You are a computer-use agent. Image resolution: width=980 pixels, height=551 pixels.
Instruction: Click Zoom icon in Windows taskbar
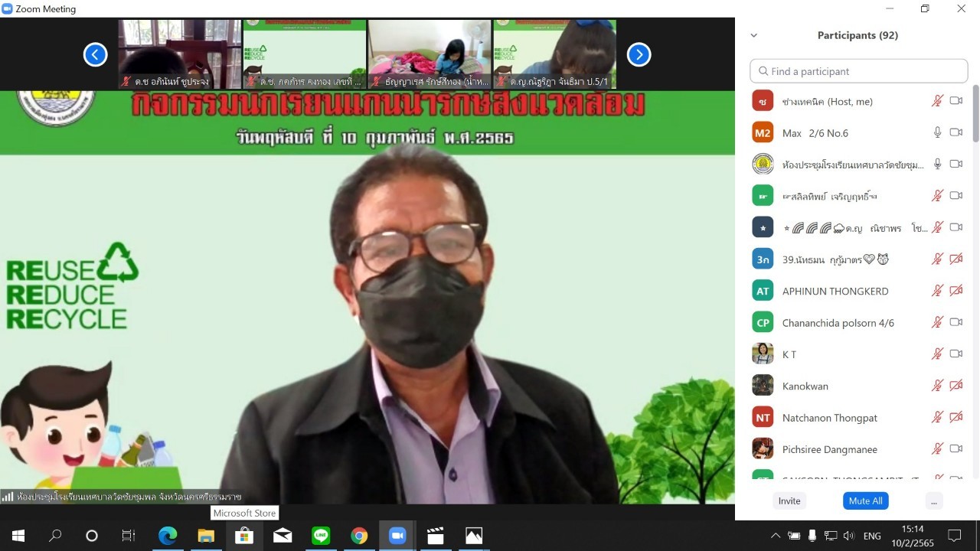397,536
